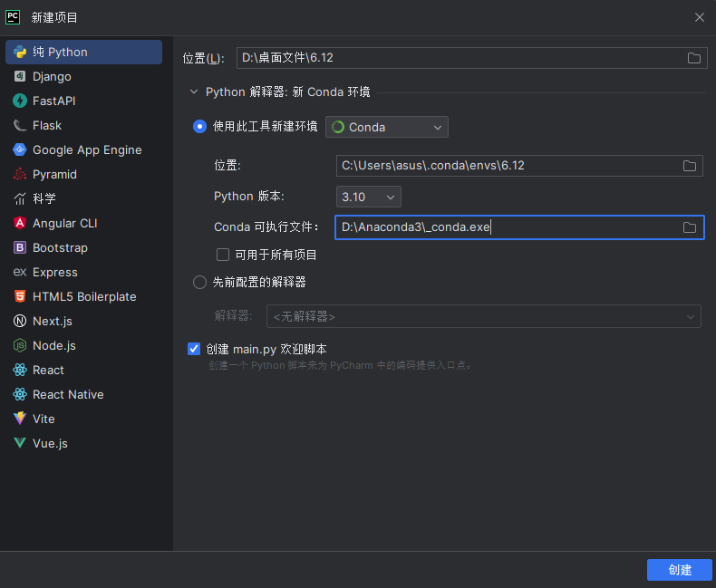Click the Vue.js logo icon
This screenshot has width=716, height=588.
[20, 443]
